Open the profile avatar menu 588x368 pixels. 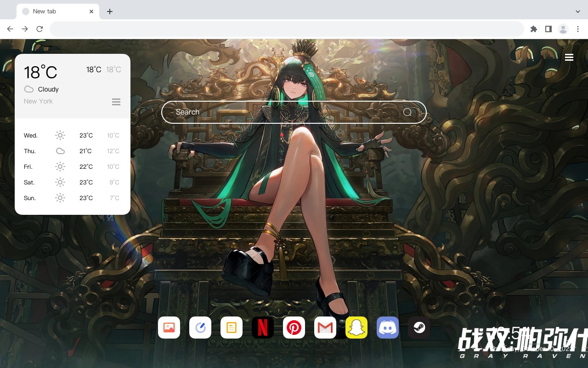coord(563,29)
